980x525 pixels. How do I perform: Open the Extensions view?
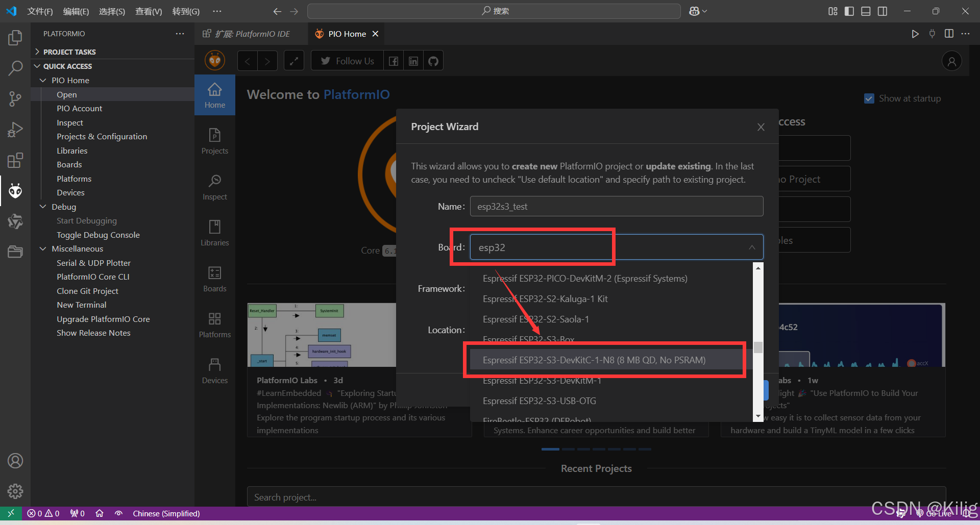[15, 160]
